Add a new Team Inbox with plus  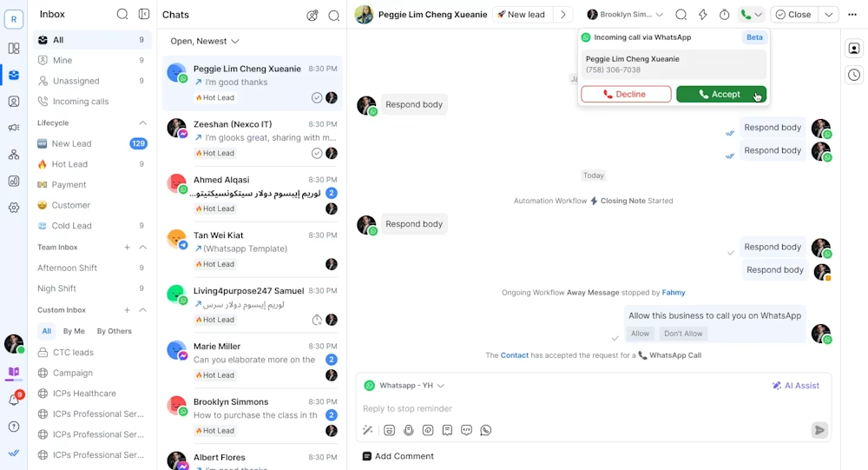[128, 248]
